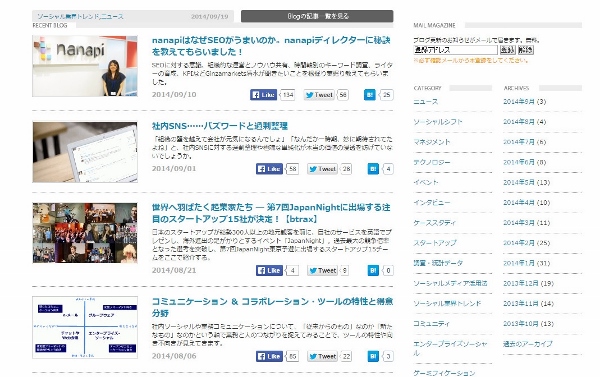Select the ニュース category
This screenshot has width=600, height=377.
click(x=426, y=101)
